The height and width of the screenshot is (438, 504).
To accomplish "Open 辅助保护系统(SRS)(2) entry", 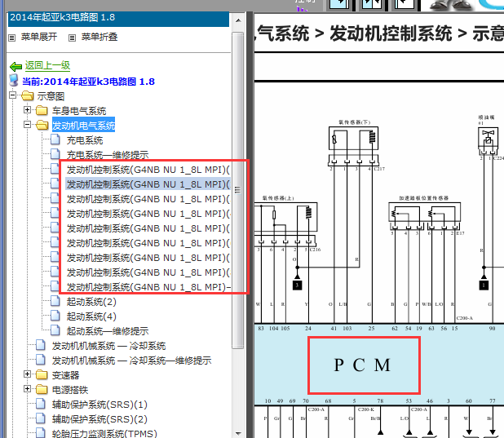I will click(99, 419).
